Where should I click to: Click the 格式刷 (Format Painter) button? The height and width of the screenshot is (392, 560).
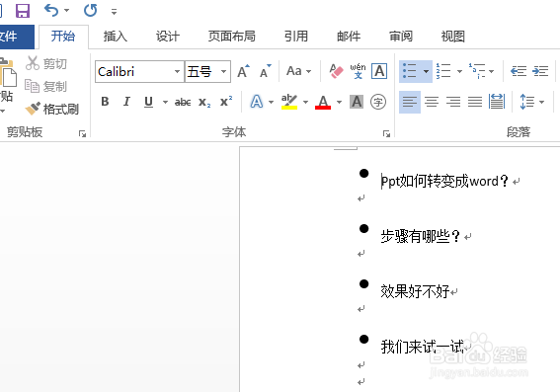[52, 109]
